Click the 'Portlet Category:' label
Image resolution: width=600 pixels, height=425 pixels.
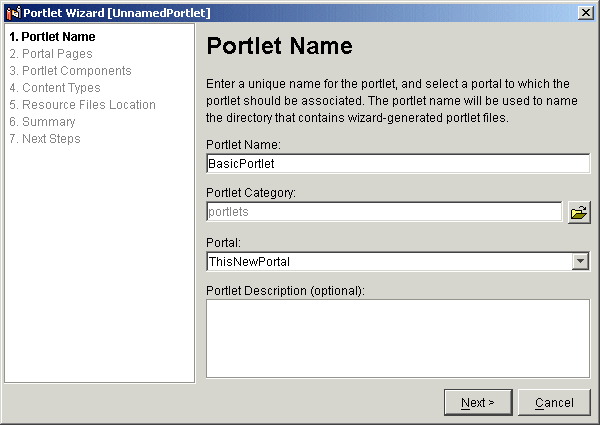click(x=251, y=193)
